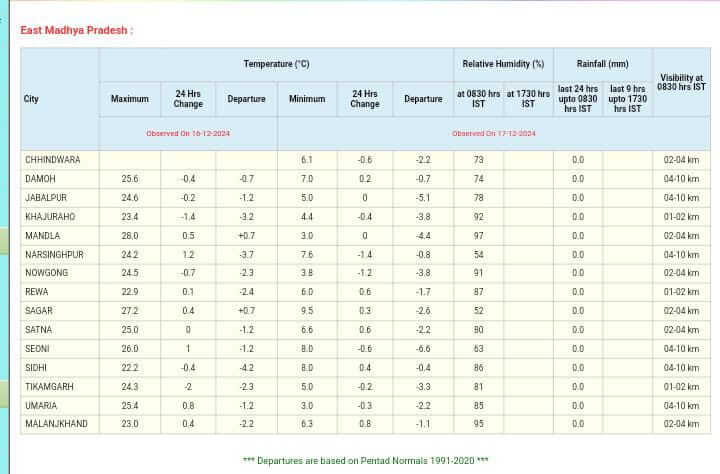720x474 pixels.
Task: Select the Rainfall (mm) column header
Action: (x=602, y=64)
